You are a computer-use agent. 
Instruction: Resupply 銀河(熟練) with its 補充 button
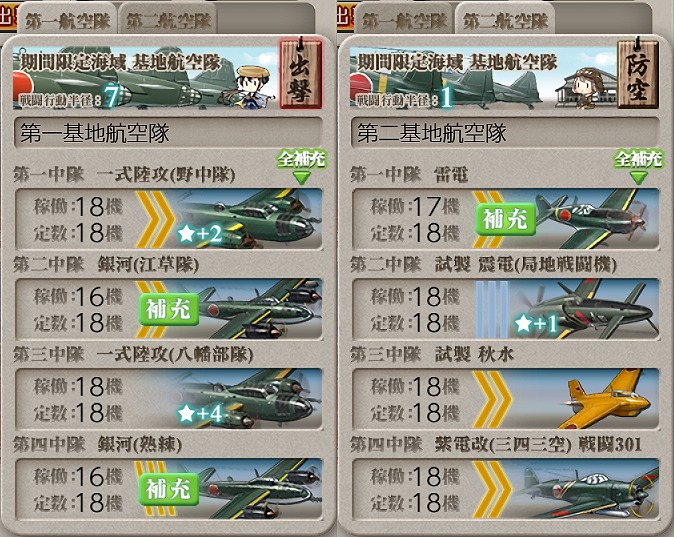168,489
